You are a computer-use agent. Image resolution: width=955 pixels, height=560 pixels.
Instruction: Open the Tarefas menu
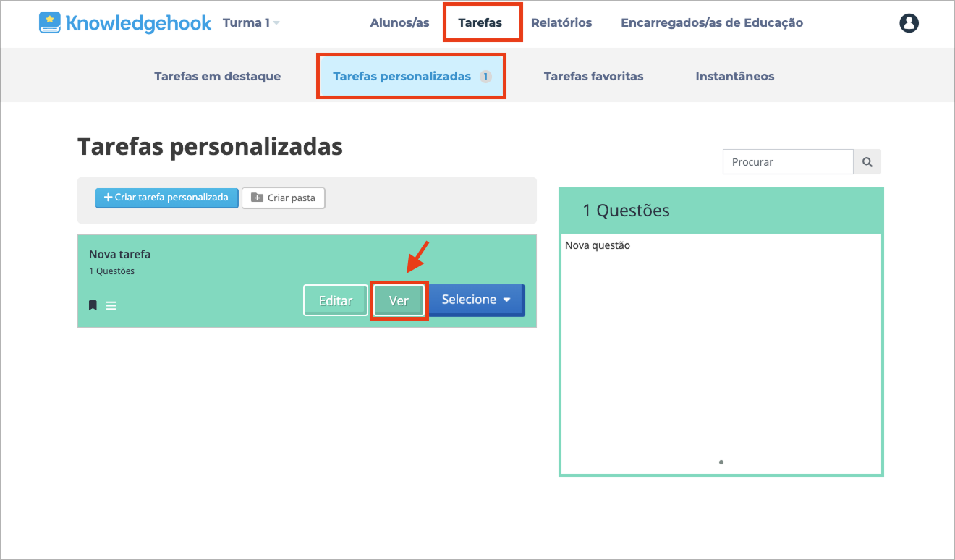[x=480, y=23]
